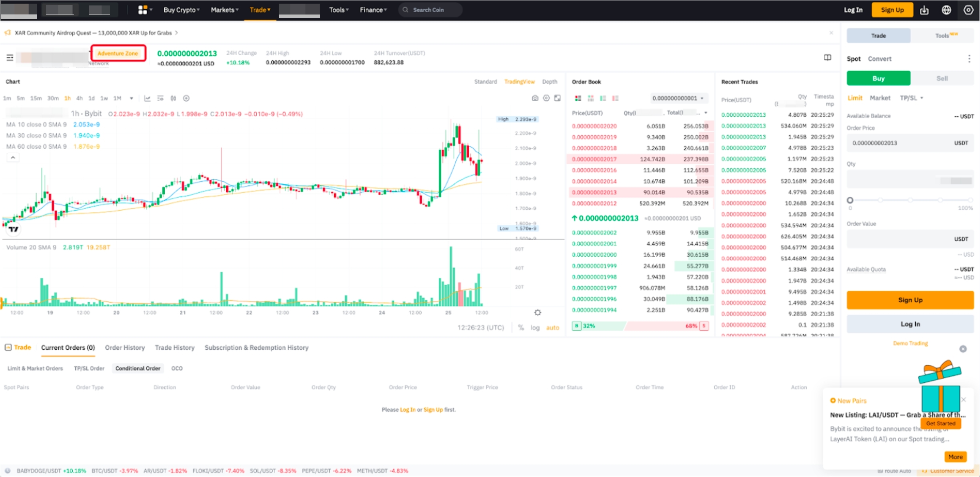Toggle auto scale on chart
The height and width of the screenshot is (477, 980).
pos(553,328)
